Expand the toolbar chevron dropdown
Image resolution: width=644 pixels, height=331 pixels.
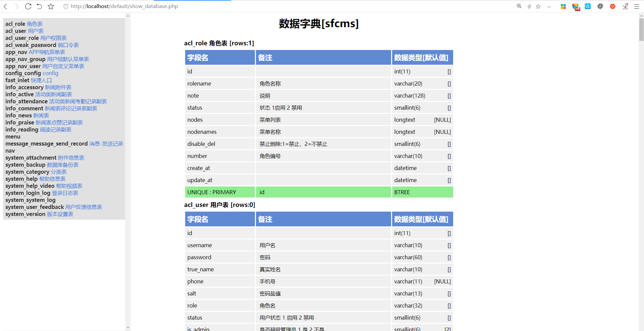[549, 6]
